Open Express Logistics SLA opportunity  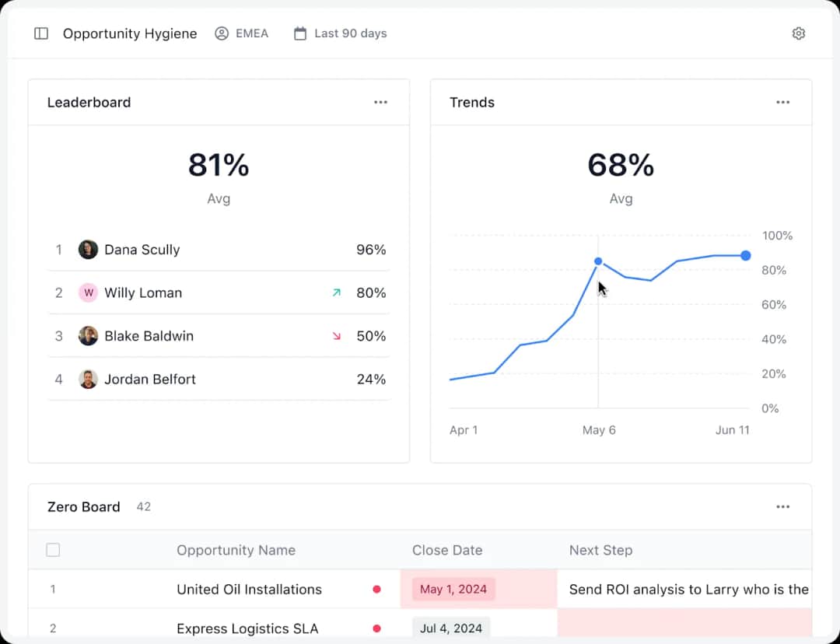[x=247, y=628]
